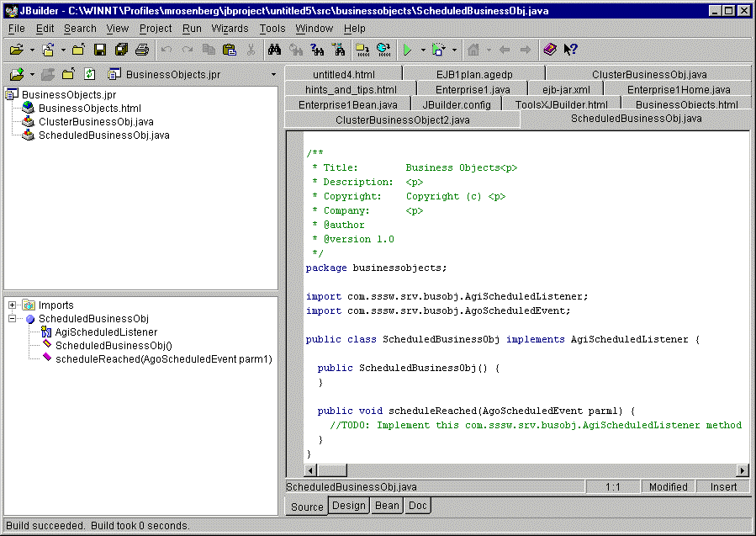Click the Close file folder icon
Viewport: 756px width, 536px height.
(78, 50)
